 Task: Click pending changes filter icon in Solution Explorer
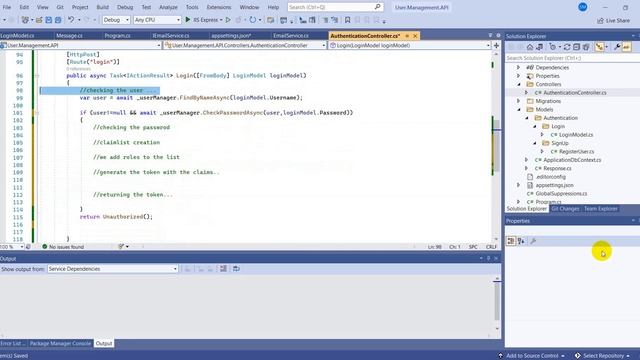[x=552, y=47]
